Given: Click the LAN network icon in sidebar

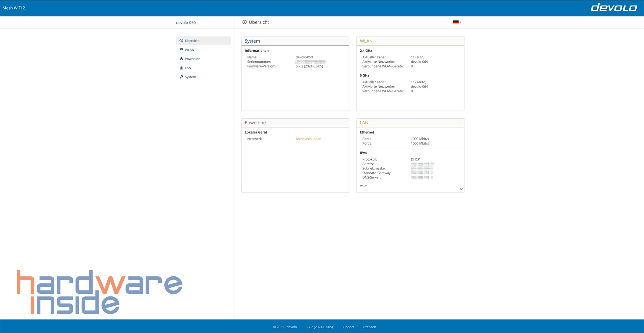Looking at the screenshot, I should coord(181,68).
